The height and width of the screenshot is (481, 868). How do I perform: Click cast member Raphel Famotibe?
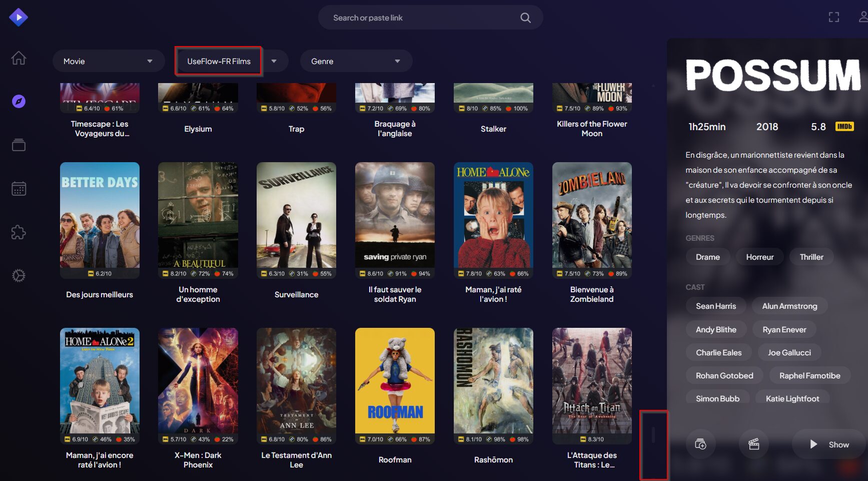click(x=810, y=376)
